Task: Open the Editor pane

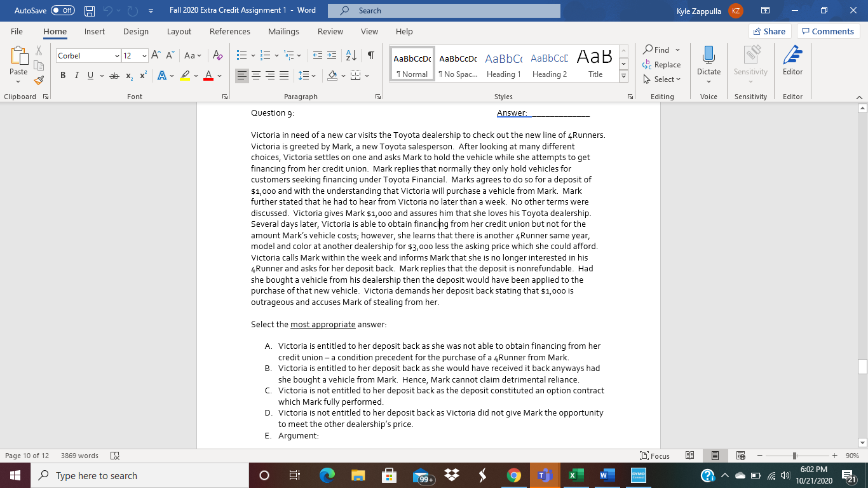Action: 792,62
